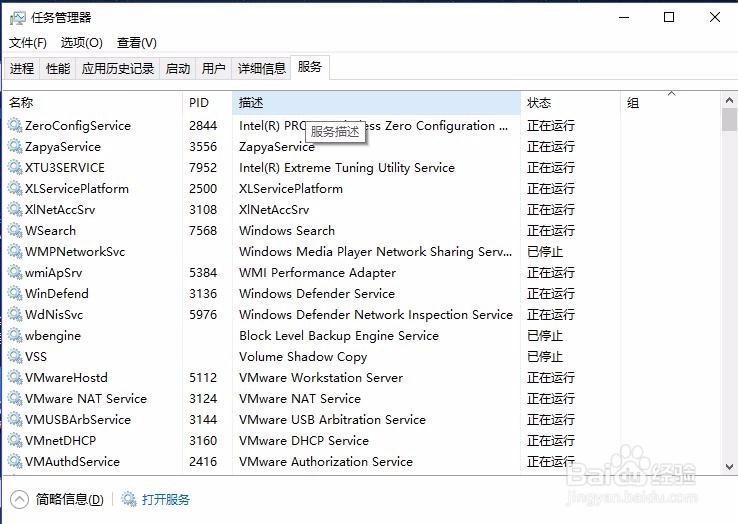This screenshot has height=524, width=738.
Task: Sort by the 状态 column header
Action: [570, 103]
